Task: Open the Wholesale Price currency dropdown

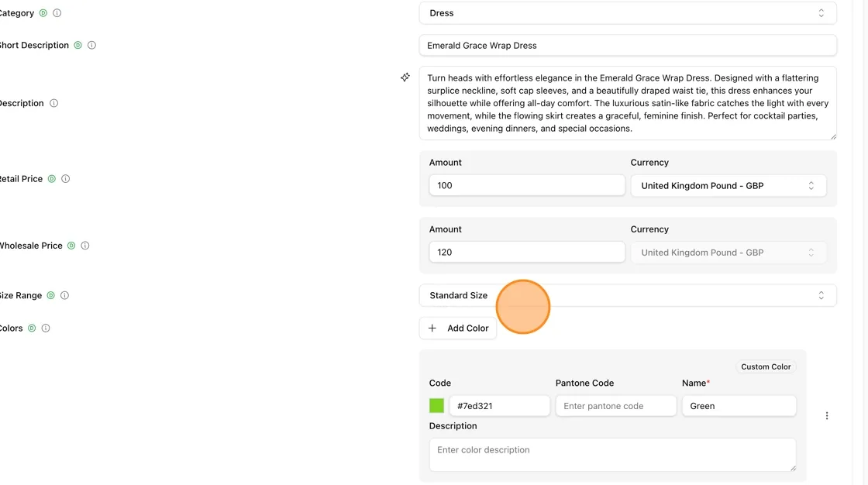Action: click(728, 253)
